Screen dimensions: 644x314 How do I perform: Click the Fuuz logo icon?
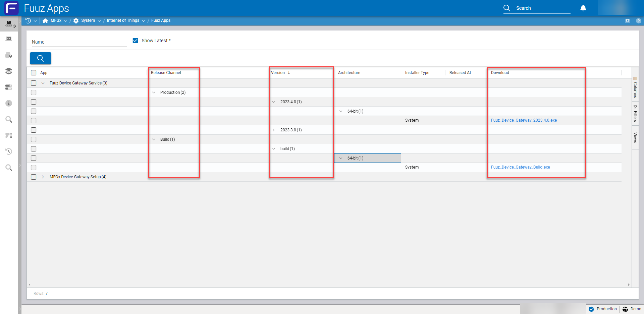coord(11,8)
